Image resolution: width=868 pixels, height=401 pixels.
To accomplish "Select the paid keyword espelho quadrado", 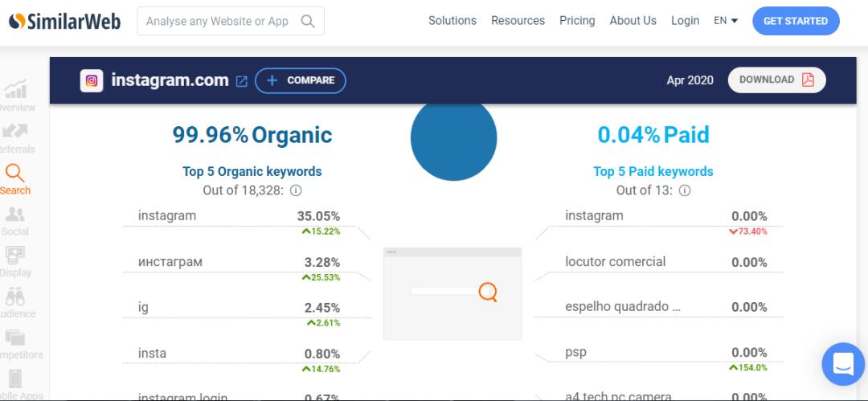I will coord(623,307).
